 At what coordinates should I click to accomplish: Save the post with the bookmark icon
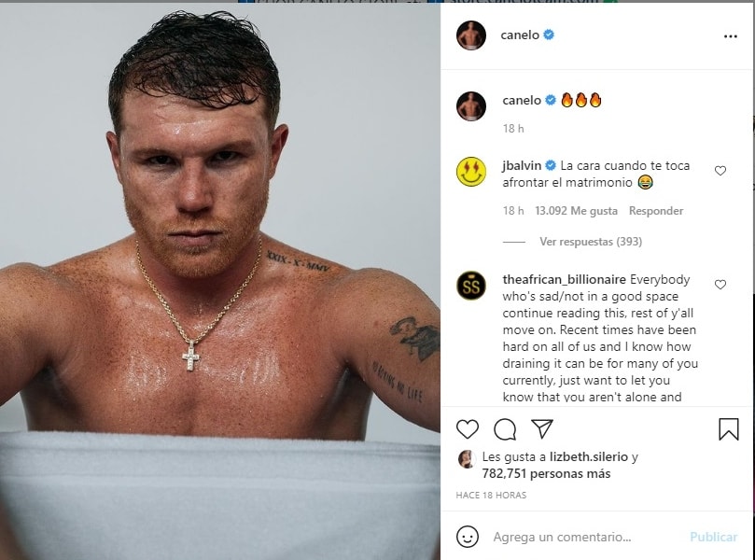click(x=729, y=429)
